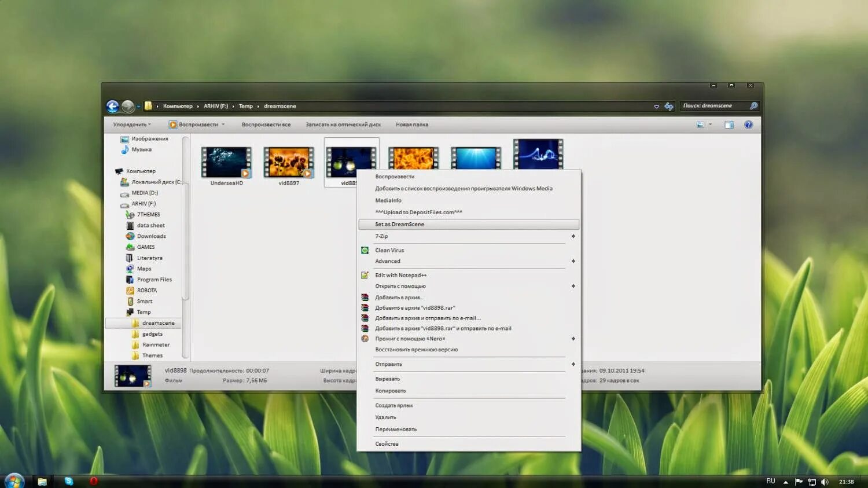Open the Opera taskbar icon
This screenshot has width=868, height=488.
pyautogui.click(x=94, y=481)
